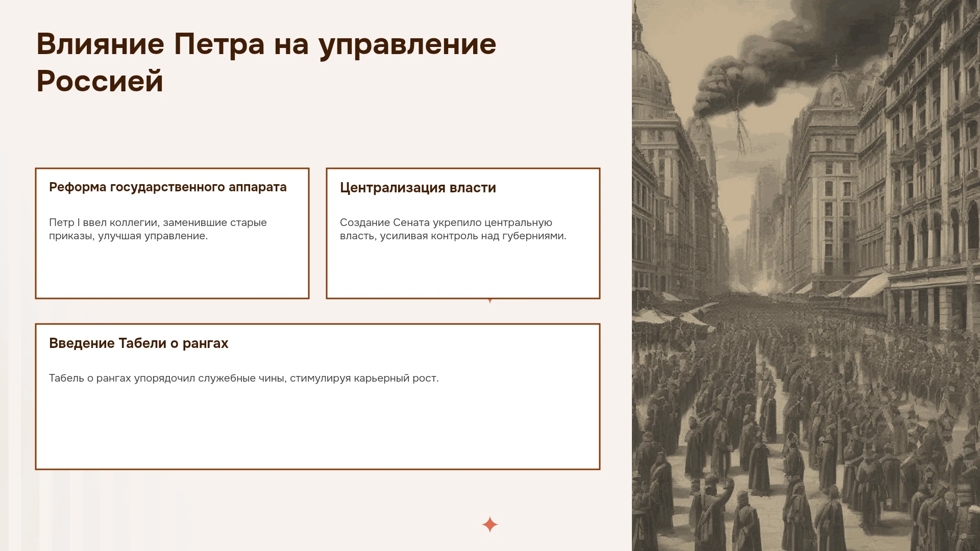Select the sepia city street illustration

click(x=806, y=275)
